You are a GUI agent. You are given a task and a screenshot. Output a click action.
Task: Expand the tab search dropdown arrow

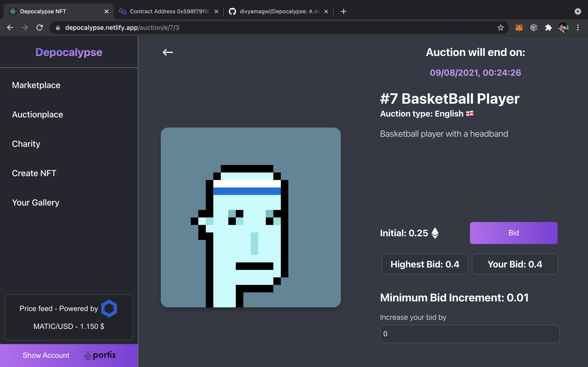click(578, 11)
